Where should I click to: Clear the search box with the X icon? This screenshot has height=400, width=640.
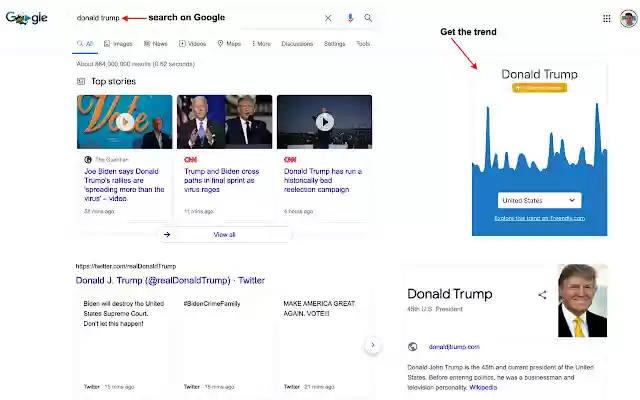pos(328,18)
